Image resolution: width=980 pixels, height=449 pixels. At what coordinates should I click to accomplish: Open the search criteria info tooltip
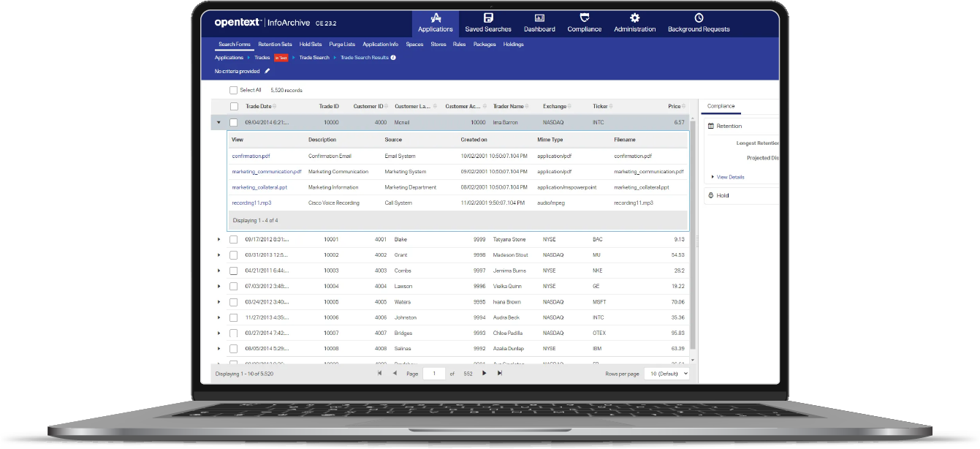tap(392, 56)
